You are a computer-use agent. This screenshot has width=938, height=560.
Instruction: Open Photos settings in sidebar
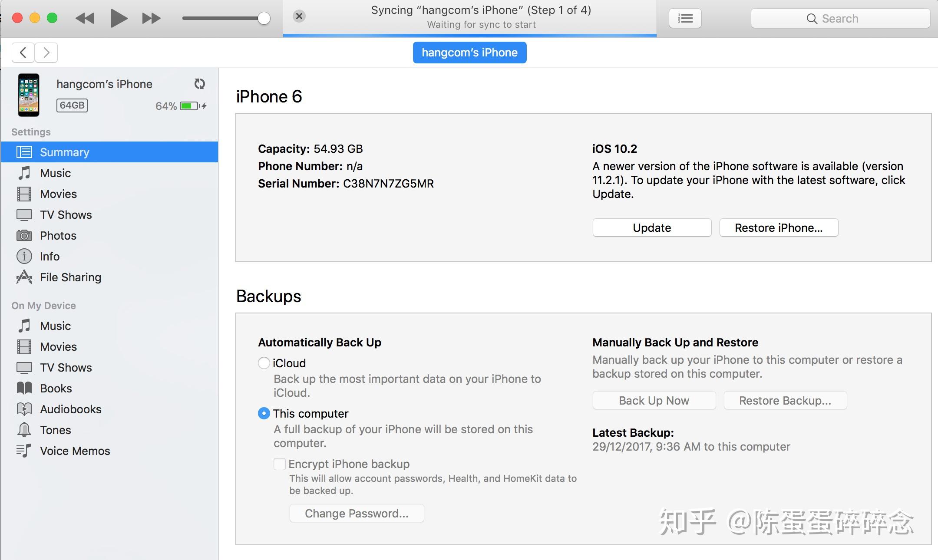[58, 236]
